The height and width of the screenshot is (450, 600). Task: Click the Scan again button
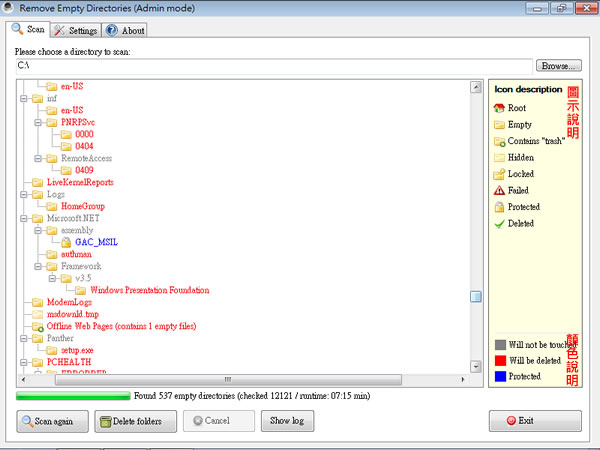pos(52,421)
